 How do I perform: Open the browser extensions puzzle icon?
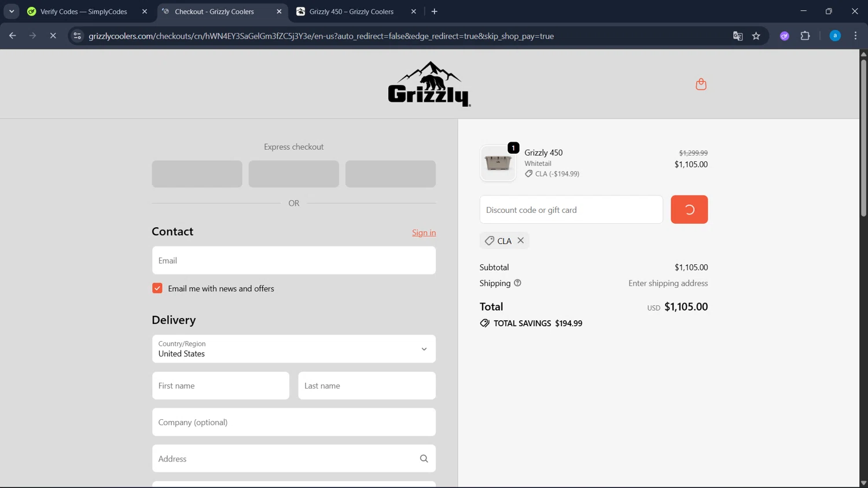tap(805, 36)
